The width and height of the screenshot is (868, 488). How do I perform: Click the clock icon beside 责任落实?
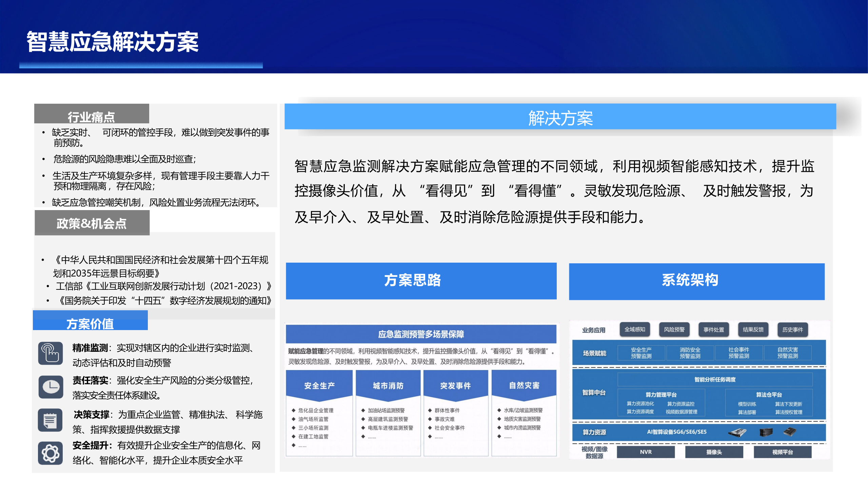click(x=51, y=387)
